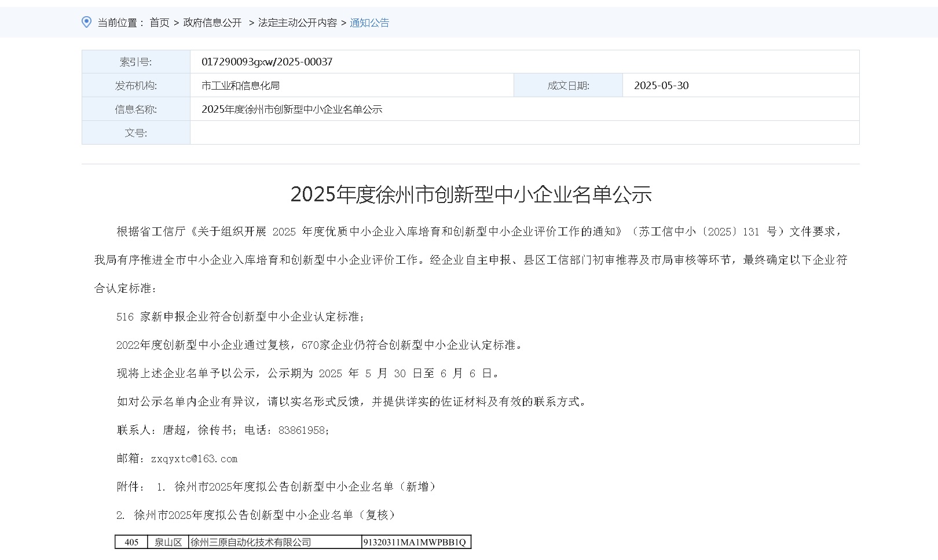This screenshot has width=938, height=560.
Task: Select the 发布机构 label cell
Action: tap(136, 84)
